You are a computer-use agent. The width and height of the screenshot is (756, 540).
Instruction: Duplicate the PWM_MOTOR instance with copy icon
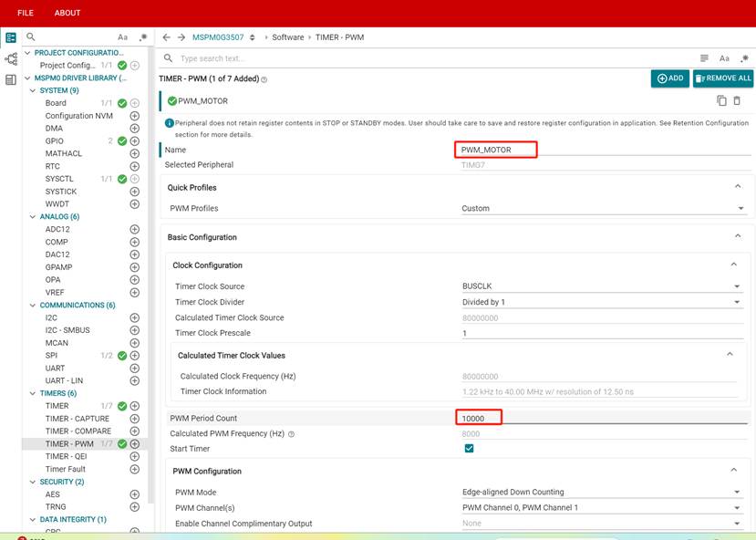(721, 100)
